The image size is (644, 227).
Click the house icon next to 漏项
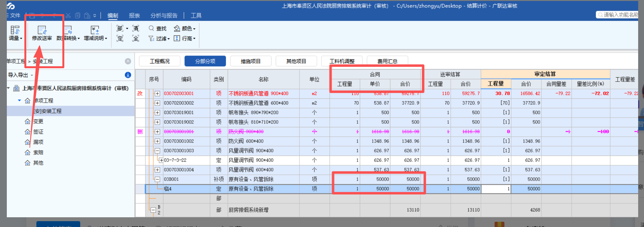28,142
